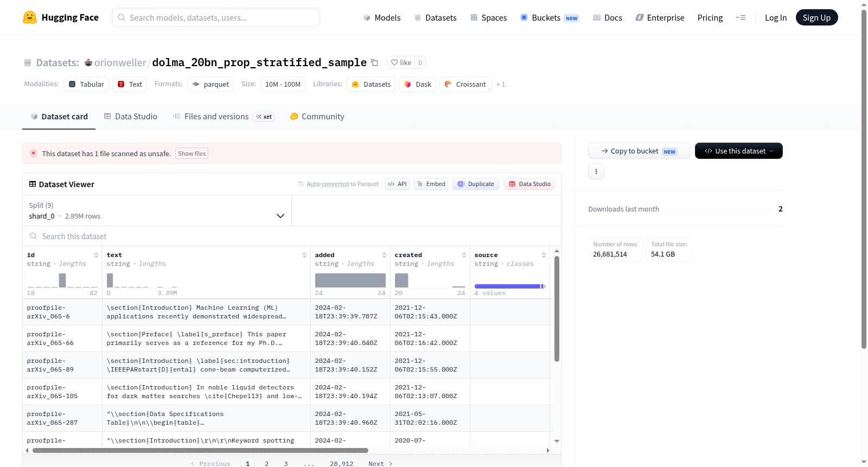Open the Use this dataset dropdown
The height and width of the screenshot is (467, 868).
[738, 151]
